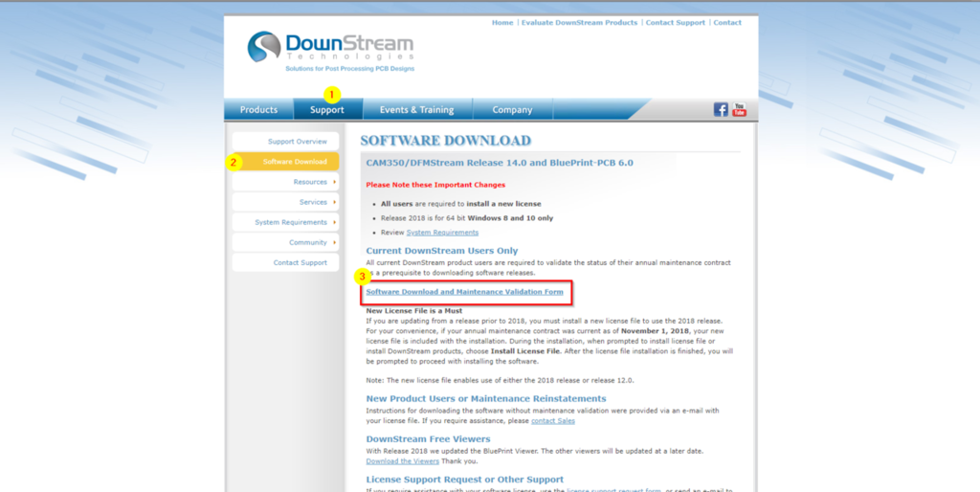Image resolution: width=980 pixels, height=492 pixels.
Task: Select Contact Support in sidebar
Action: click(285, 262)
